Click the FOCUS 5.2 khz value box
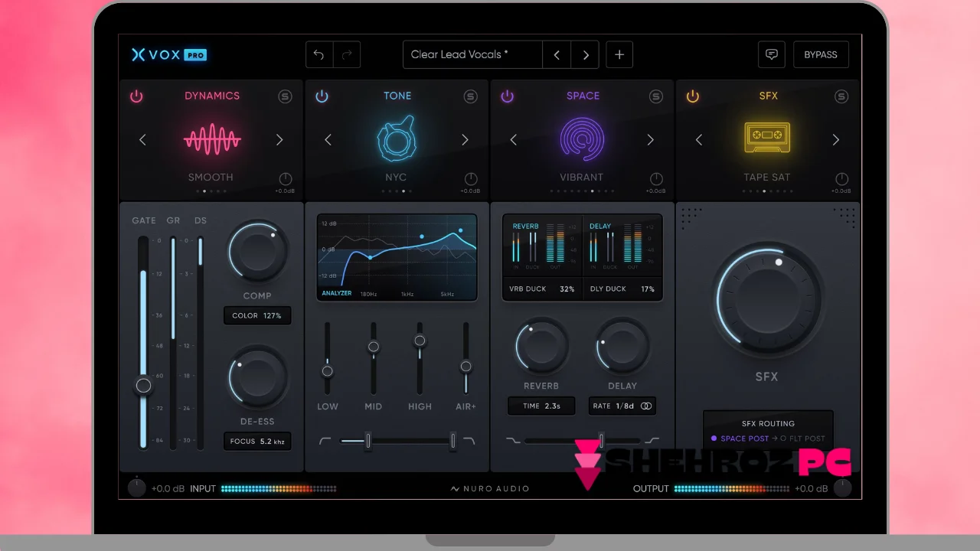Viewport: 980px width, 551px height. [257, 442]
